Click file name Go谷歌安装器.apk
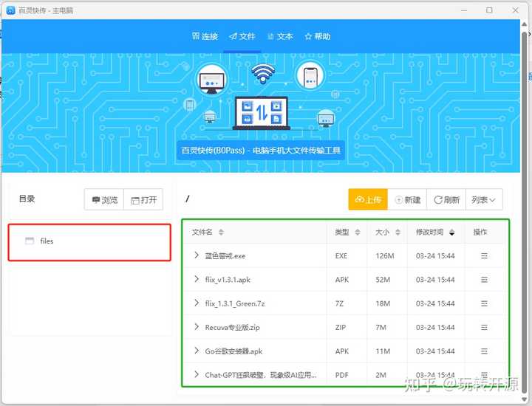 pos(233,351)
